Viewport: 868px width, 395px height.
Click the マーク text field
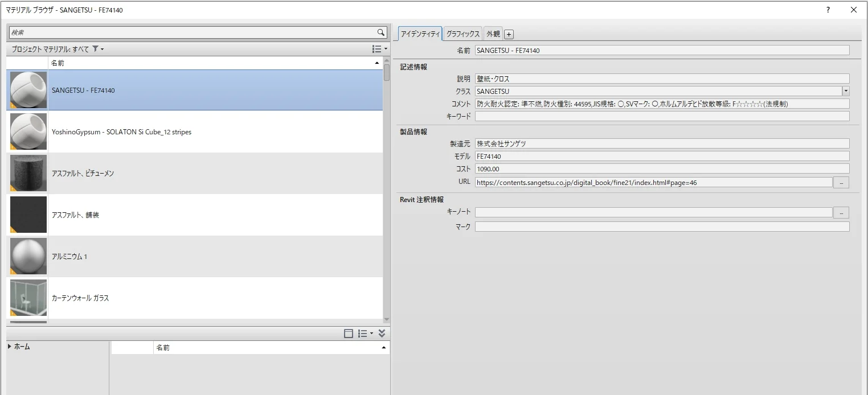(662, 227)
